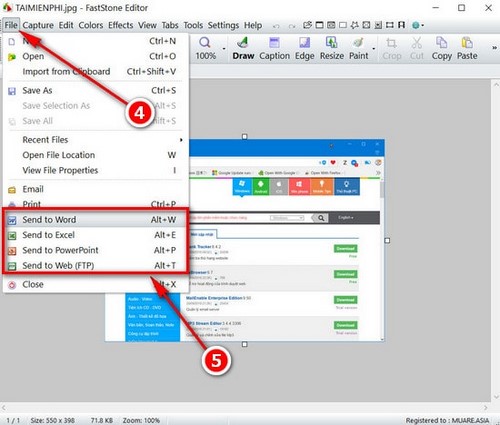Click the Undo arrow icon
500x425 pixels.
coord(276,26)
